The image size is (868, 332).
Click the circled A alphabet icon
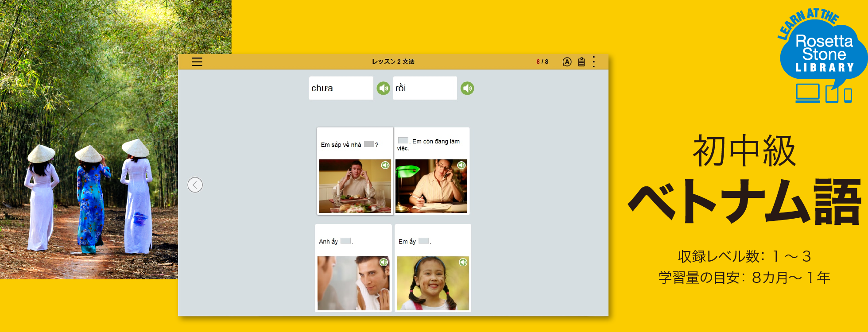(567, 62)
